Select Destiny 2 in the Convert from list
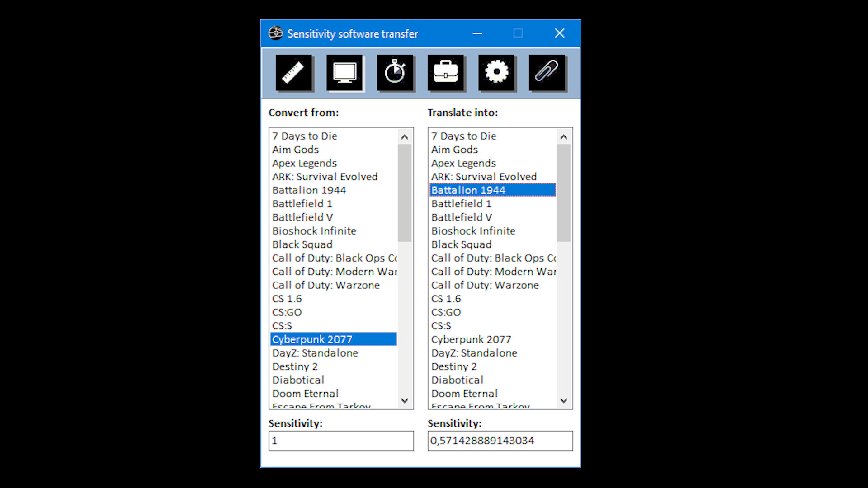 point(296,366)
